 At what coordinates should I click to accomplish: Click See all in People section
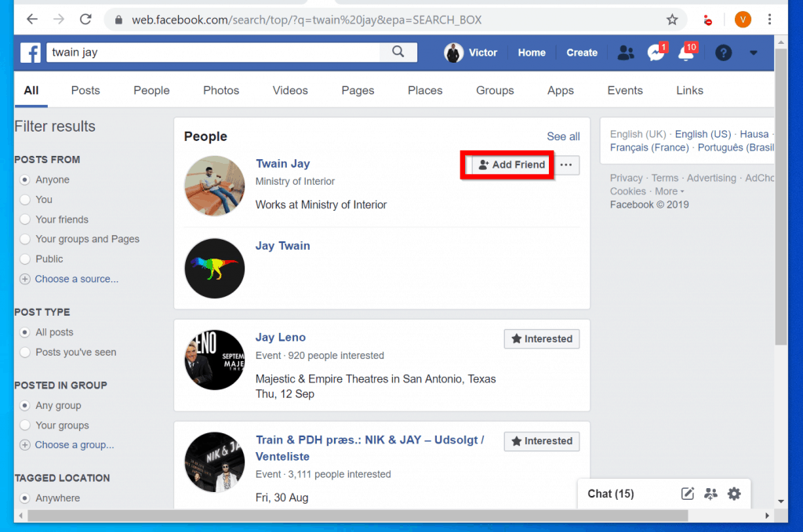coord(563,136)
